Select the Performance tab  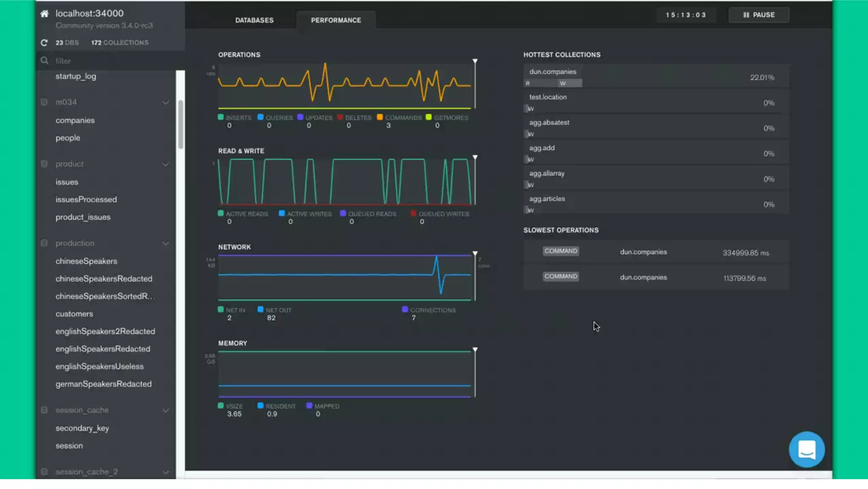[336, 20]
